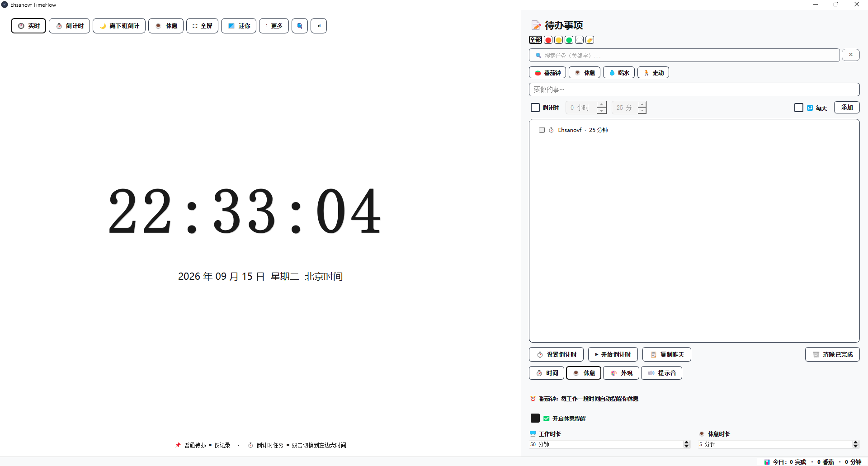868x466 pixels.
Task: Click 清除已完成 to clear completed tasks
Action: [x=832, y=354]
